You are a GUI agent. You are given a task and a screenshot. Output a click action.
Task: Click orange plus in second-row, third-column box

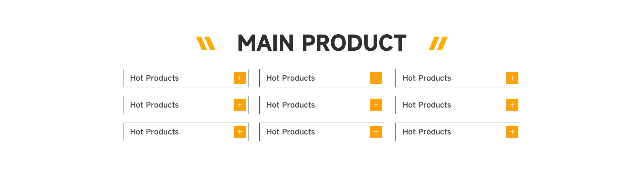click(x=512, y=105)
